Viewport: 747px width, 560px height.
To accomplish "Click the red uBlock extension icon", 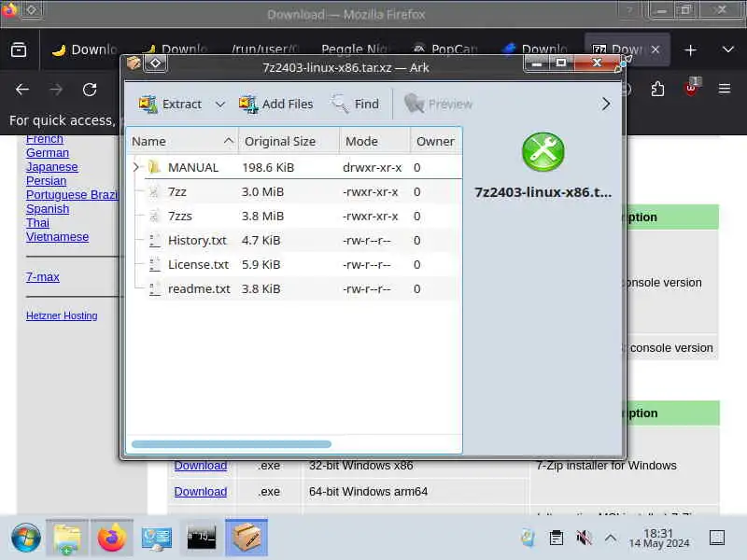I will [x=691, y=89].
